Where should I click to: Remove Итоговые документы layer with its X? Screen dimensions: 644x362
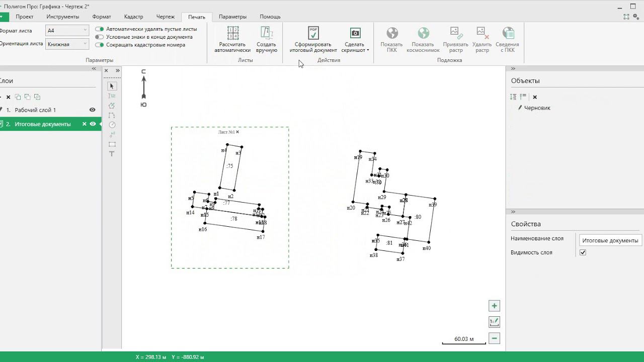[85, 124]
